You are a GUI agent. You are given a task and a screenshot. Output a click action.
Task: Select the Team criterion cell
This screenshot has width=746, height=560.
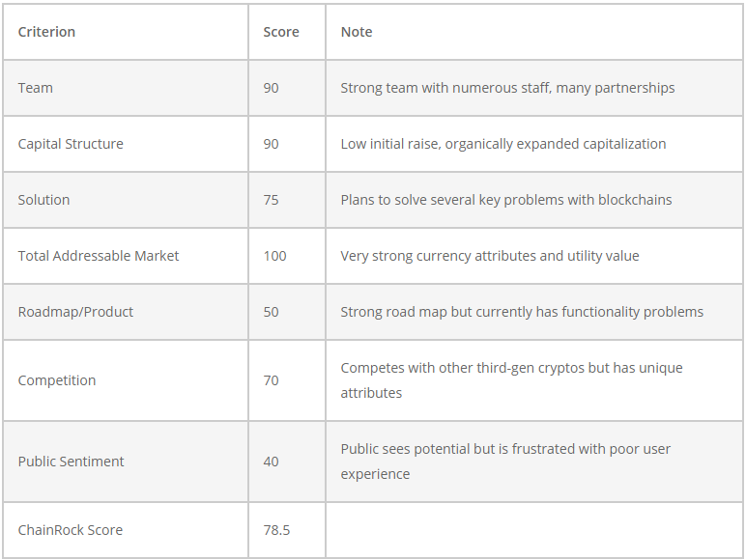(x=36, y=88)
